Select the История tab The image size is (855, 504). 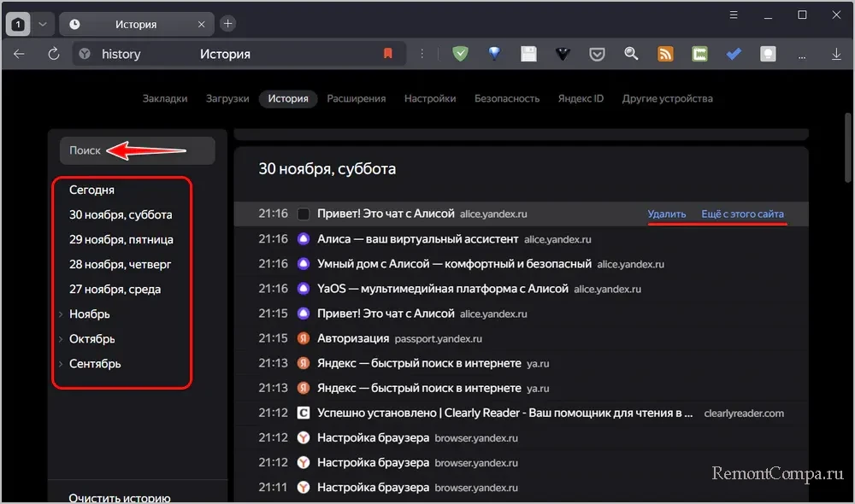pyautogui.click(x=288, y=98)
